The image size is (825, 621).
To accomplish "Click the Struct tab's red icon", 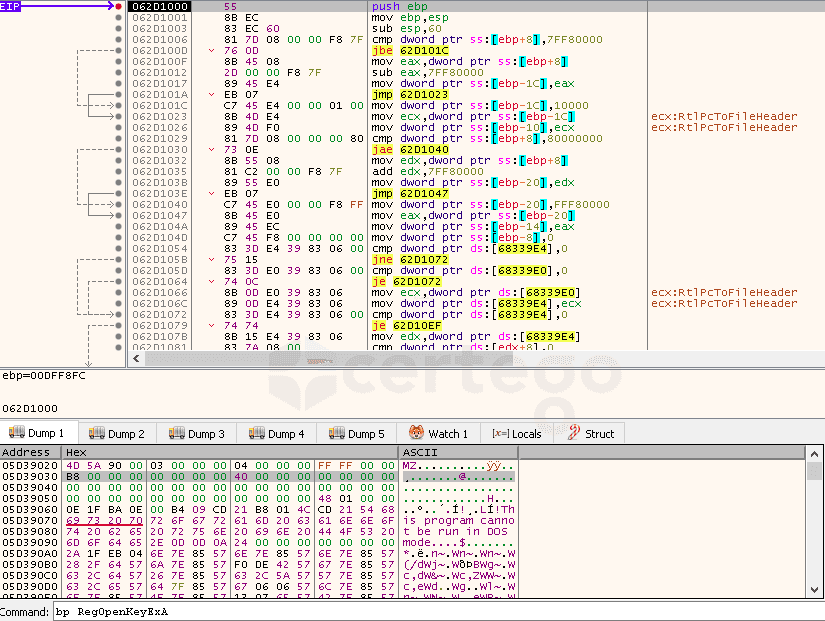I will (x=573, y=433).
